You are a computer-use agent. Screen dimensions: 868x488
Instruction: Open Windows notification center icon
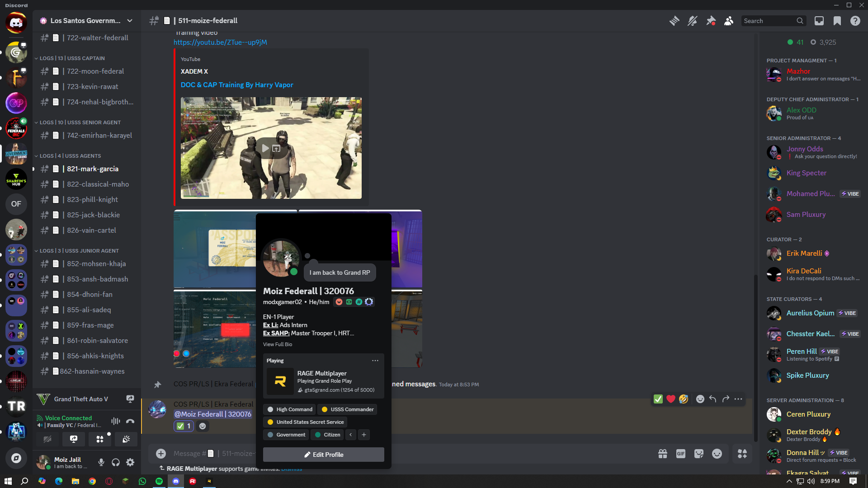(853, 481)
